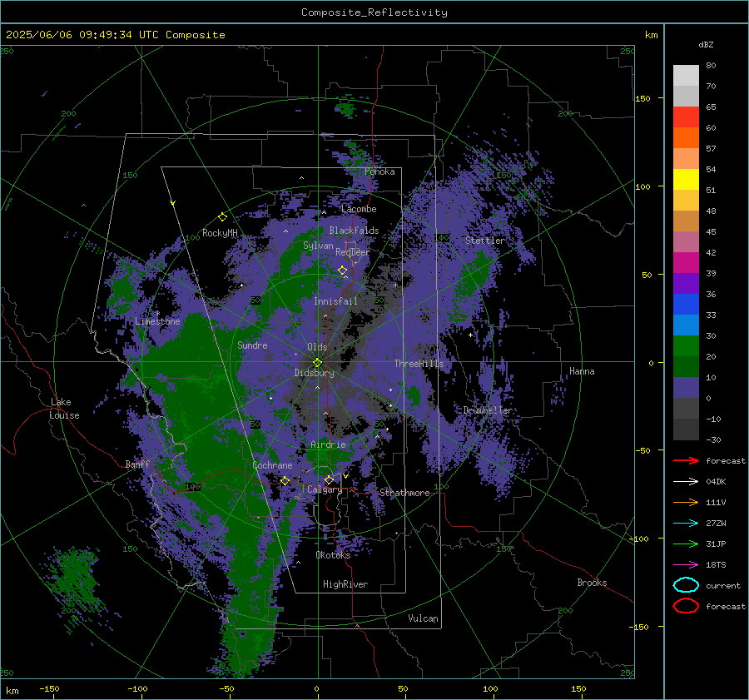Screen dimensions: 749x700
Task: Click the Sundre city label
Action: (252, 345)
